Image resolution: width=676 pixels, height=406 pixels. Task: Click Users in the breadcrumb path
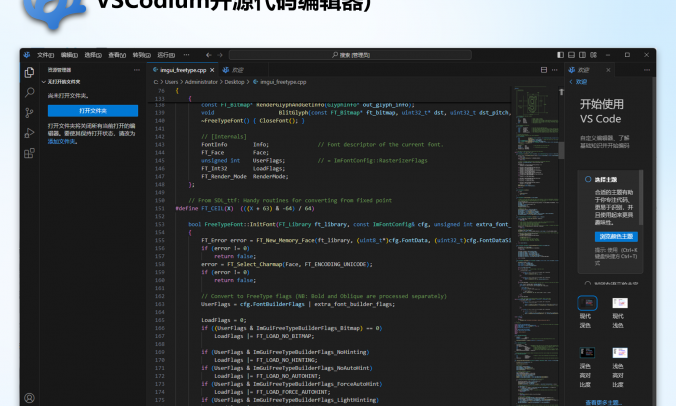tap(171, 82)
